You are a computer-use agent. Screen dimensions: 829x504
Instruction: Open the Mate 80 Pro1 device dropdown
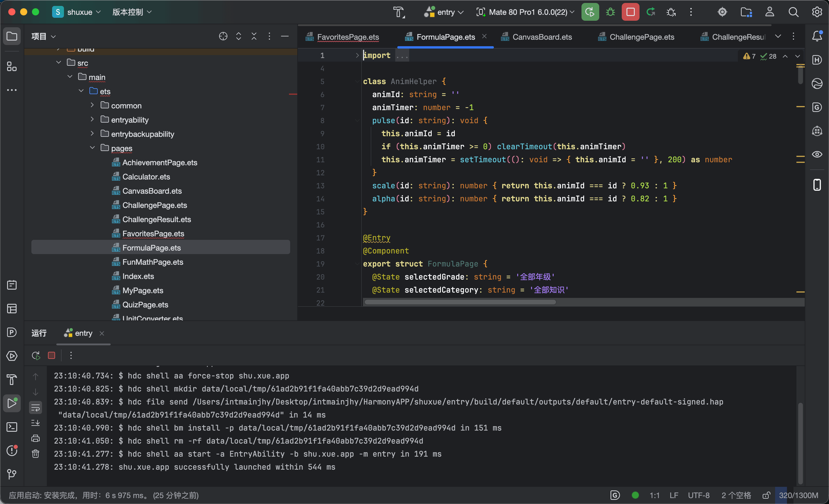526,12
